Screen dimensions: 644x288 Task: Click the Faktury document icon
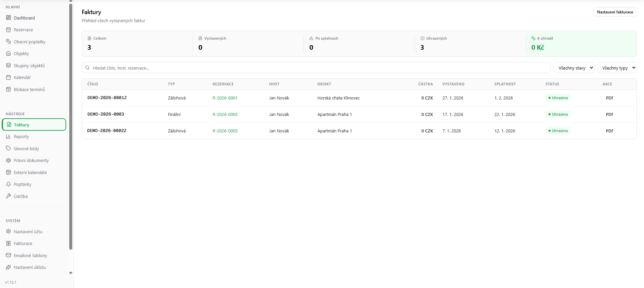click(x=9, y=125)
